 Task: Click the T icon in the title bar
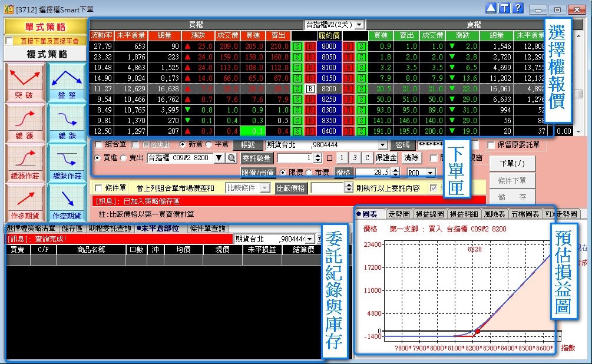[x=504, y=8]
